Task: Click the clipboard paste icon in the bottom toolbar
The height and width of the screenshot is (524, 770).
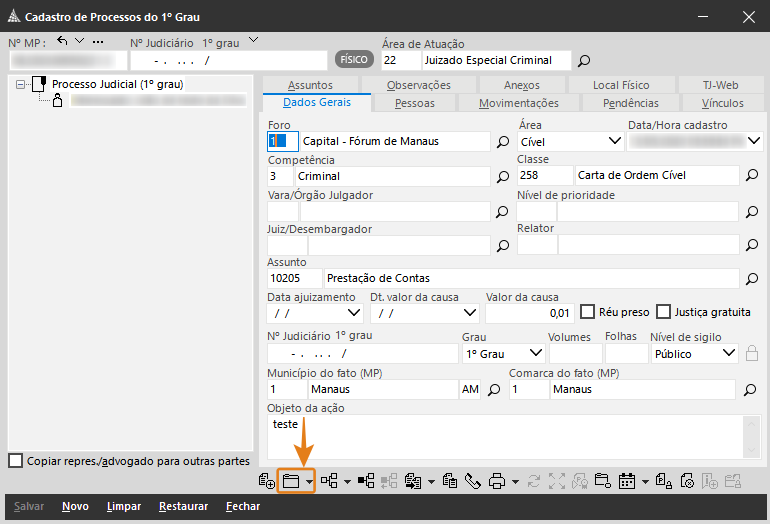Action: [x=450, y=481]
